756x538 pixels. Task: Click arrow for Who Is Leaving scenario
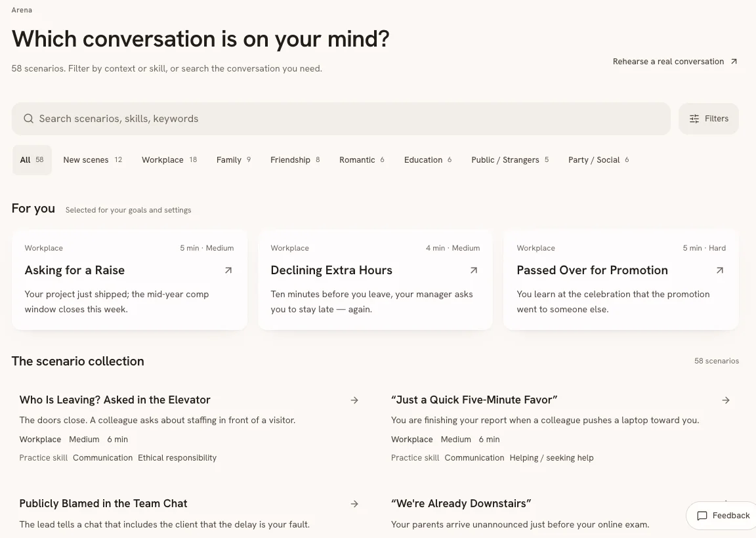(x=354, y=400)
